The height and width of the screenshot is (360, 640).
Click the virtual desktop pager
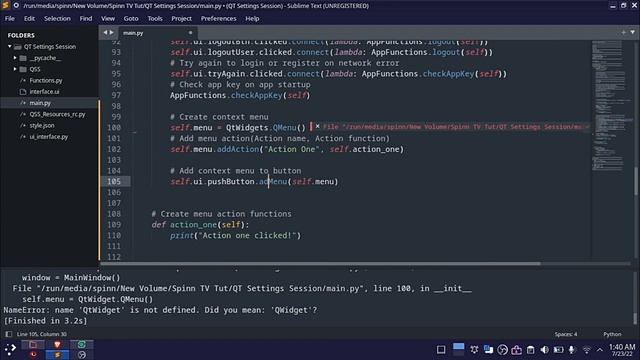(458, 349)
